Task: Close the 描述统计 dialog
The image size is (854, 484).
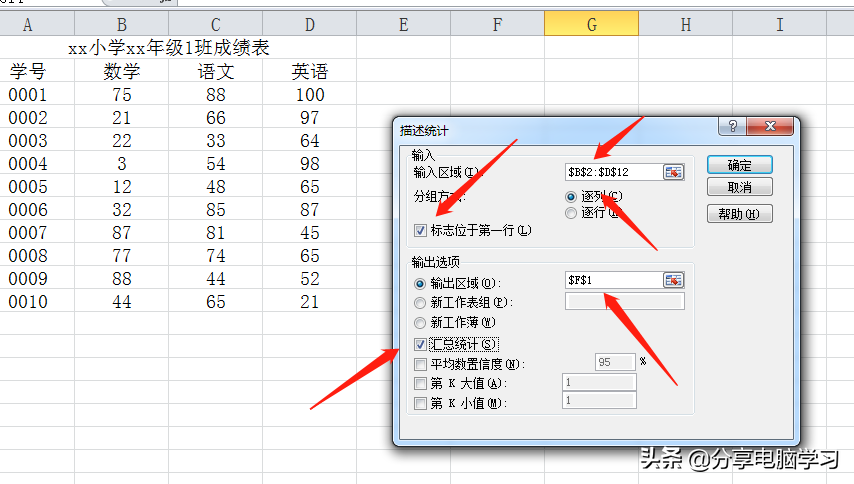Action: pos(770,126)
